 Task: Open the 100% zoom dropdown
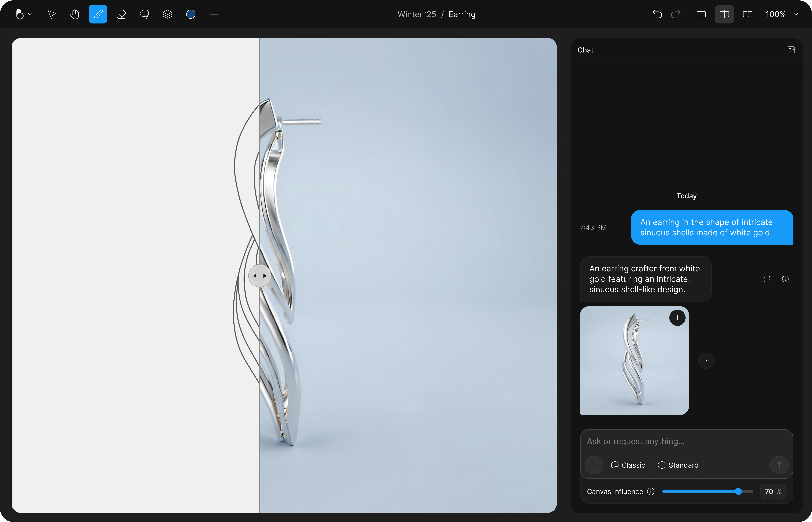pos(782,14)
